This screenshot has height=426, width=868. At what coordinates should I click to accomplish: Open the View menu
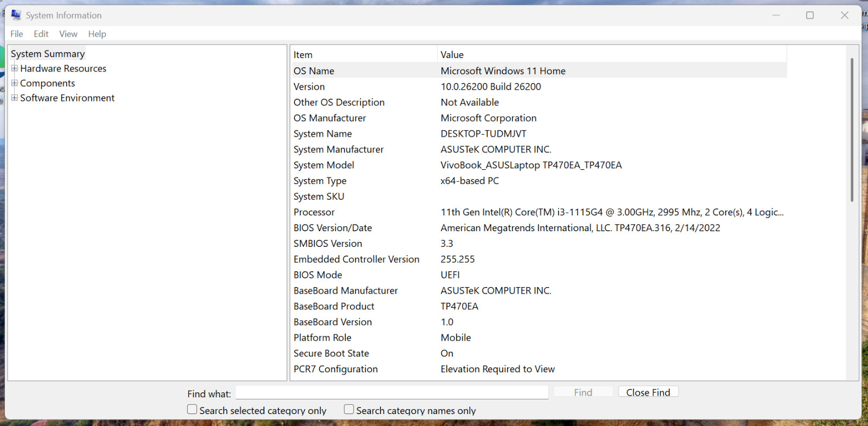[x=68, y=34]
